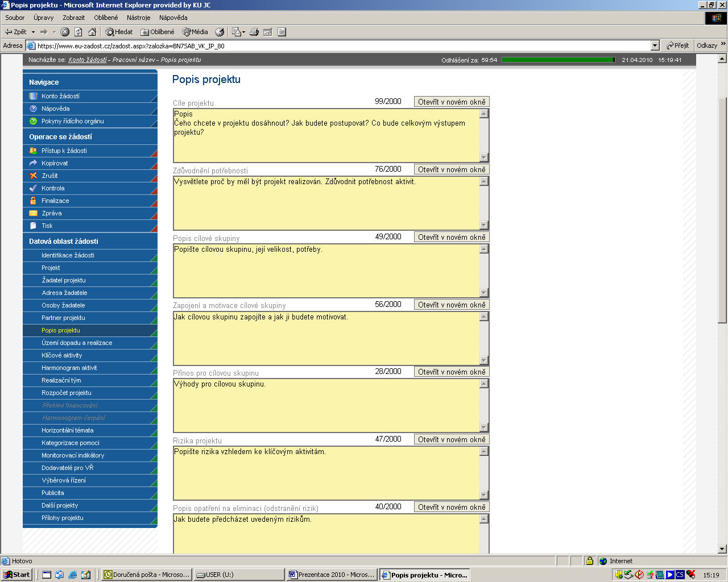Screen dimensions: 728x582
Task: Click the Zpět back arrow button
Action: coord(16,32)
